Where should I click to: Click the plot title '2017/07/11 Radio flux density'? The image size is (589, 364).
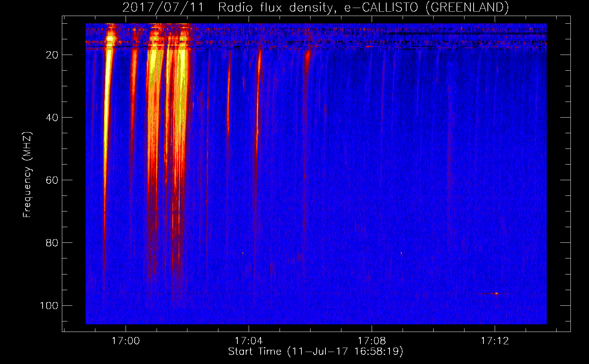315,7
